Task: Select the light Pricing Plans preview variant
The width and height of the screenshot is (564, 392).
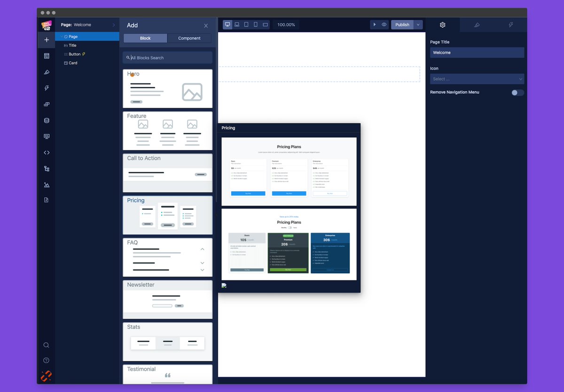Action: (x=289, y=171)
